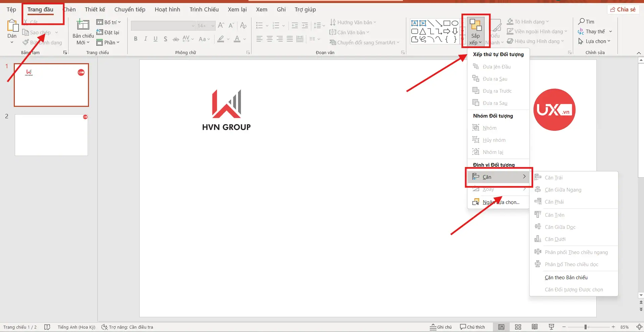Click the Underline text icon
The image size is (644, 332).
pos(155,39)
